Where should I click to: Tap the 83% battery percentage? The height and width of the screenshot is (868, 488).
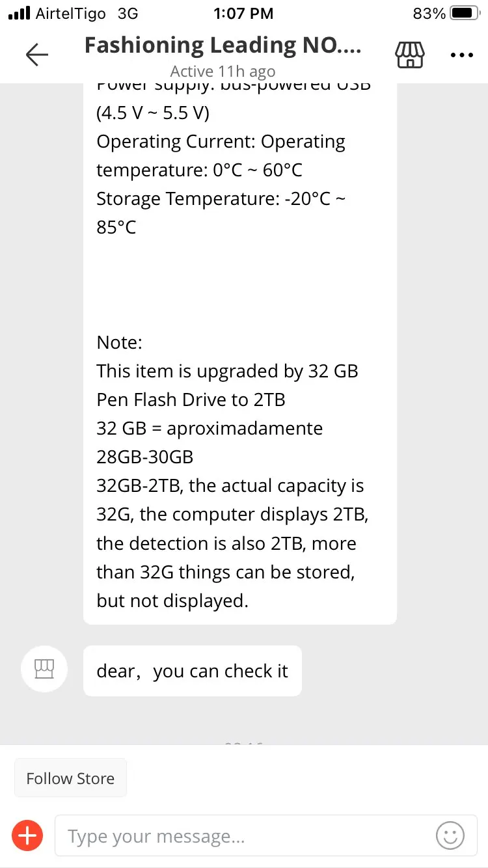click(x=429, y=13)
